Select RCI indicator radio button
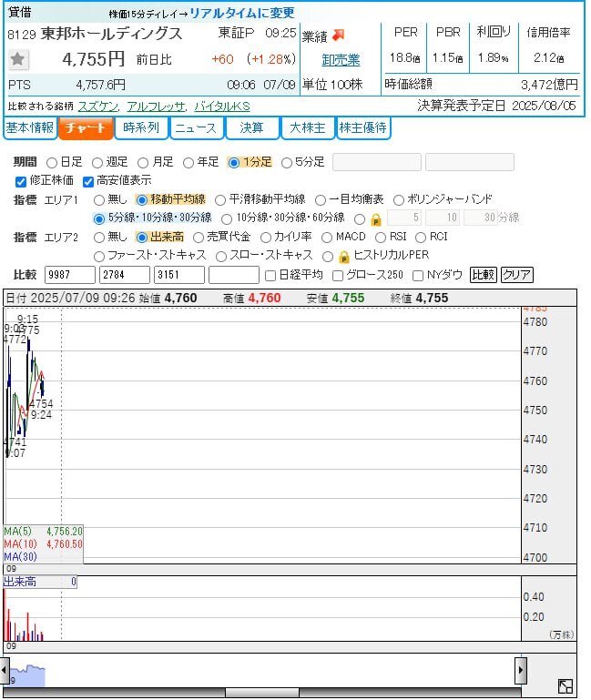Image resolution: width=591 pixels, height=700 pixels. [x=421, y=238]
